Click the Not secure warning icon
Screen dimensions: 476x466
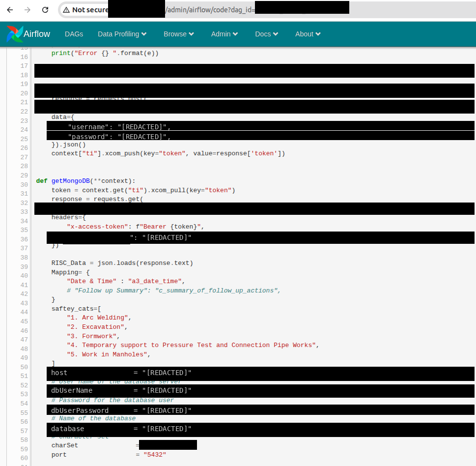66,10
